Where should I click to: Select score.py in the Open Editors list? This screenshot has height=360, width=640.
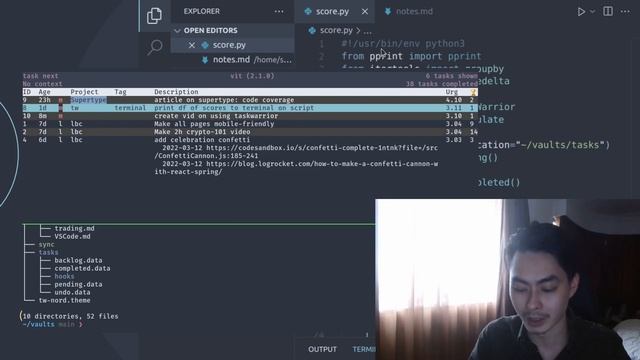(233, 45)
